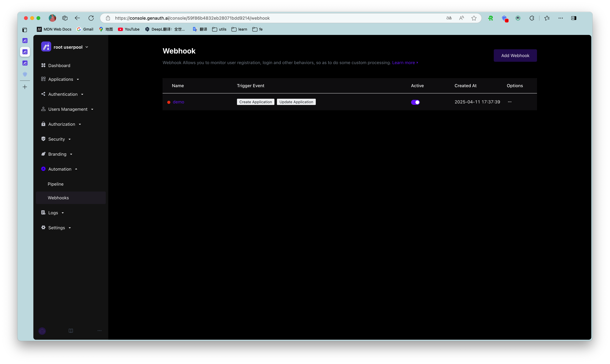Add new vertical tab plus icon
This screenshot has width=610, height=364.
[25, 87]
